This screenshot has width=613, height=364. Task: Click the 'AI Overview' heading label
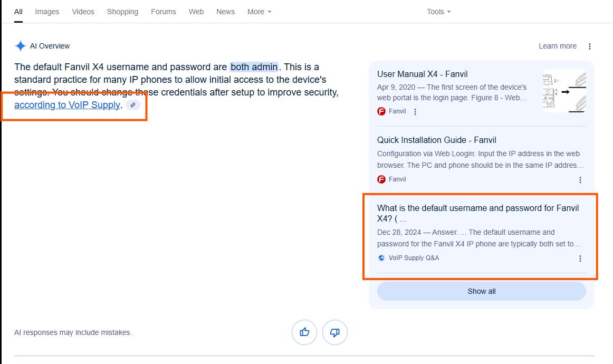pyautogui.click(x=50, y=46)
